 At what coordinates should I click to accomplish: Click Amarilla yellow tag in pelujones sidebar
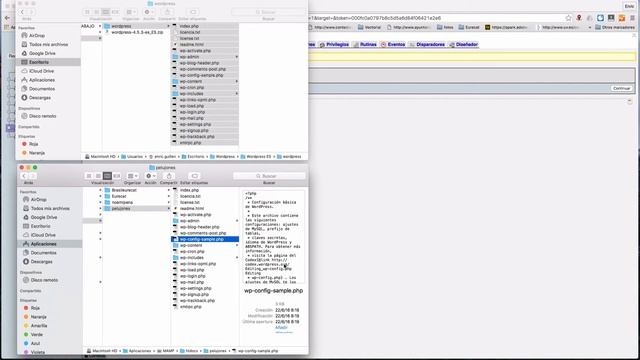pos(39,326)
